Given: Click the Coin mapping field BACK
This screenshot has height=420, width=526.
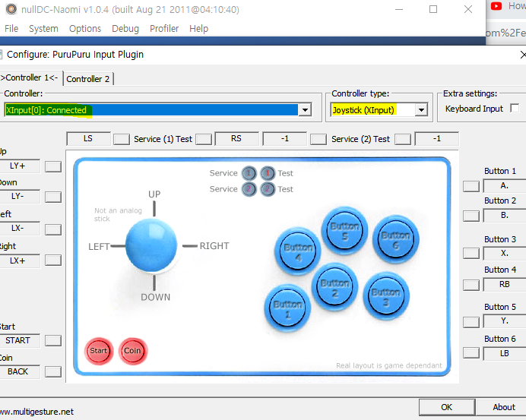Looking at the screenshot, I should click(20, 371).
